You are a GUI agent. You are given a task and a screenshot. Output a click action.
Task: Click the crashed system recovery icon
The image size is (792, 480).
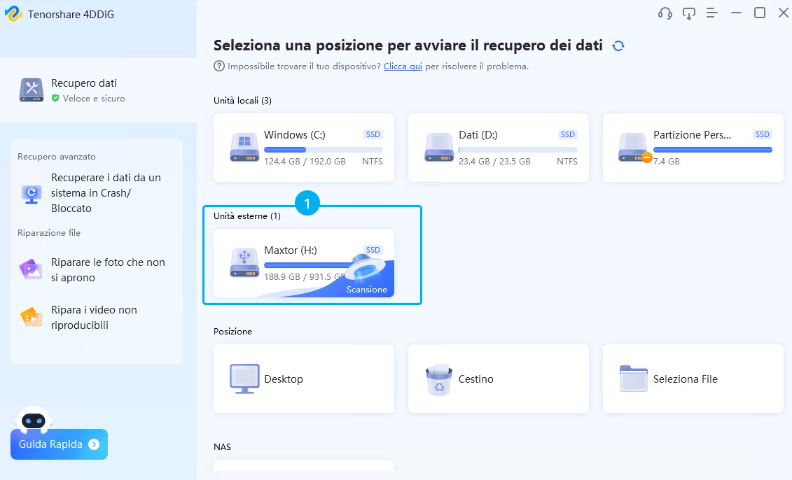pos(31,194)
